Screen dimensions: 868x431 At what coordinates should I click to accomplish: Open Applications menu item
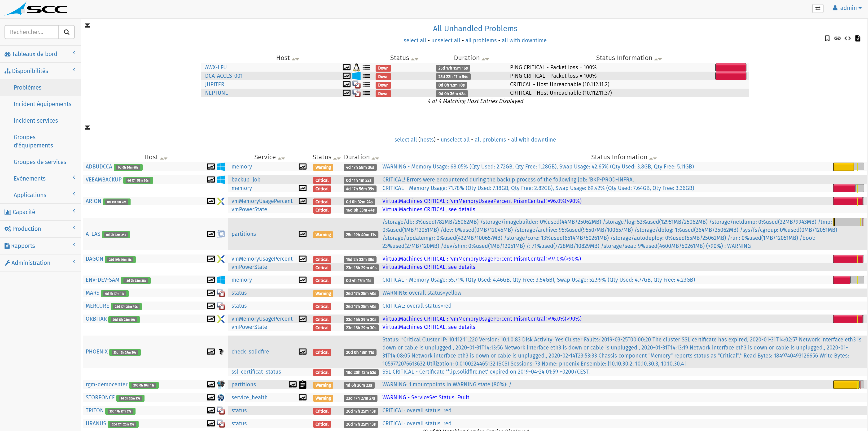point(40,195)
